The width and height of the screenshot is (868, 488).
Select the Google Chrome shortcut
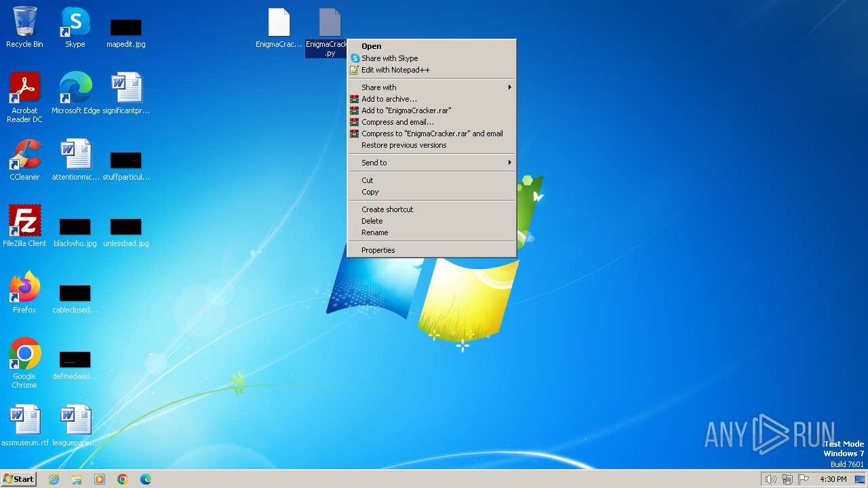pyautogui.click(x=24, y=363)
